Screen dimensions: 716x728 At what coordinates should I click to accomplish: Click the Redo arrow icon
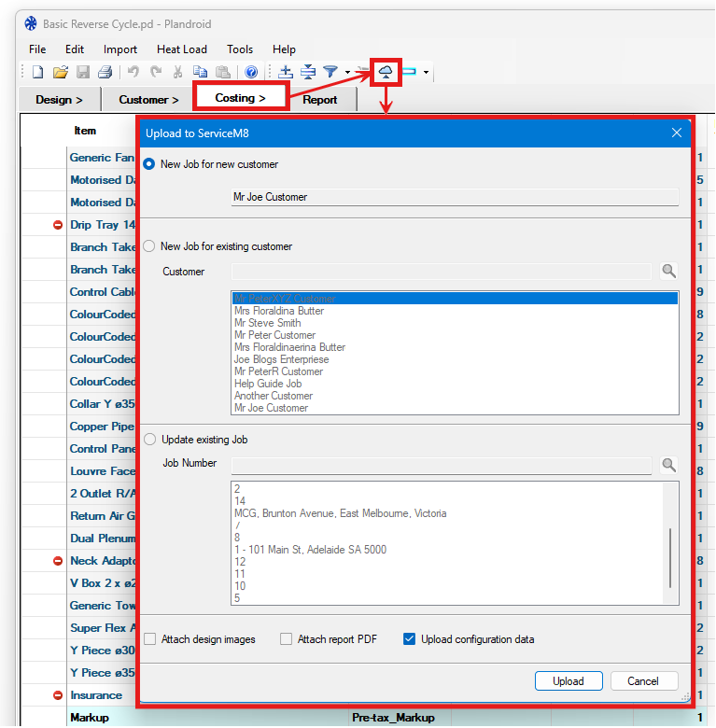point(156,72)
